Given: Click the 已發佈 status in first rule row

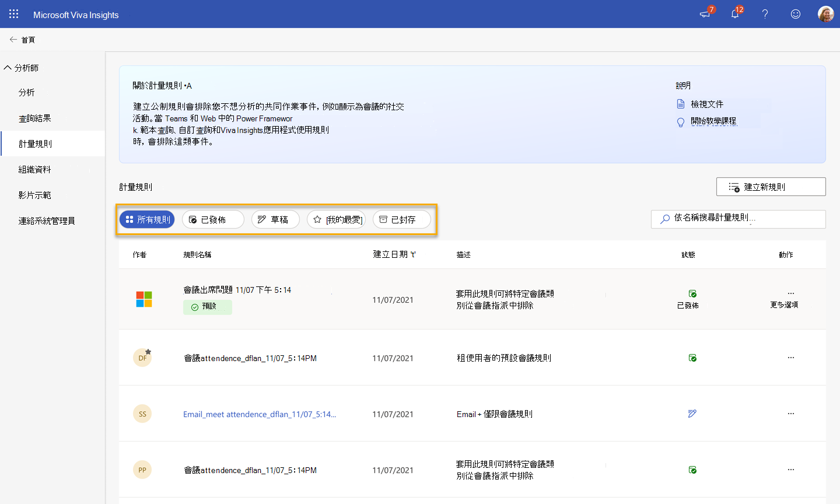Looking at the screenshot, I should point(688,299).
